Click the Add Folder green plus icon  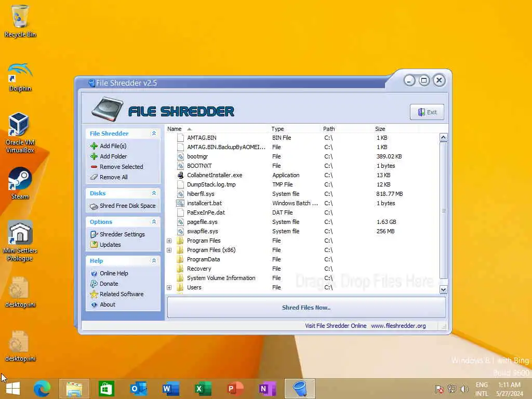click(94, 156)
